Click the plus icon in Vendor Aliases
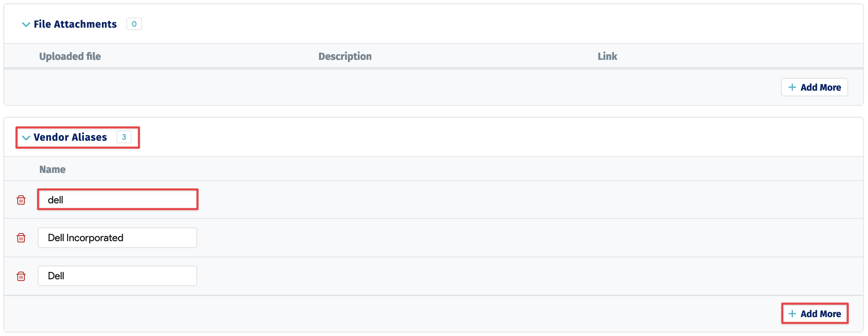 pos(792,314)
